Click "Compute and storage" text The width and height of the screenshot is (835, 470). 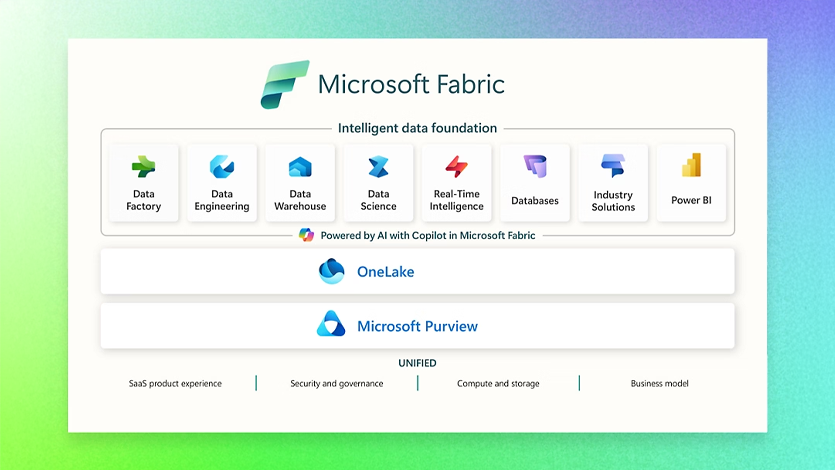coord(498,383)
